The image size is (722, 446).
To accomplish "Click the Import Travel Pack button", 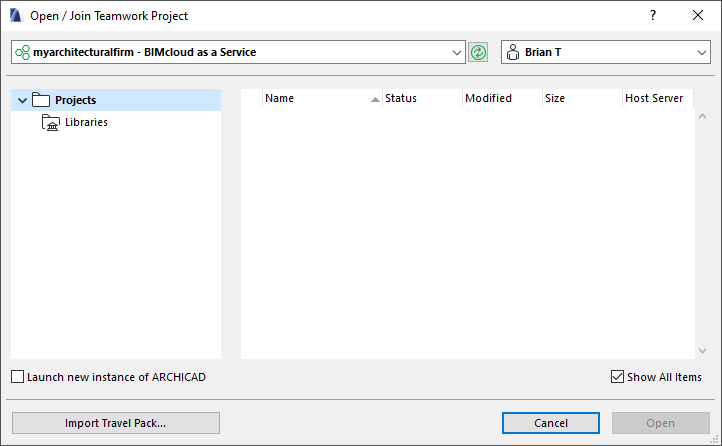I will point(115,423).
